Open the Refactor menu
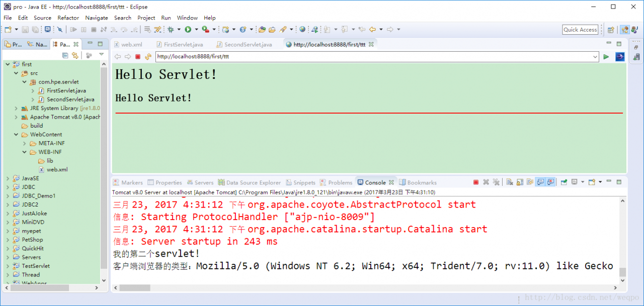 pyautogui.click(x=68, y=18)
